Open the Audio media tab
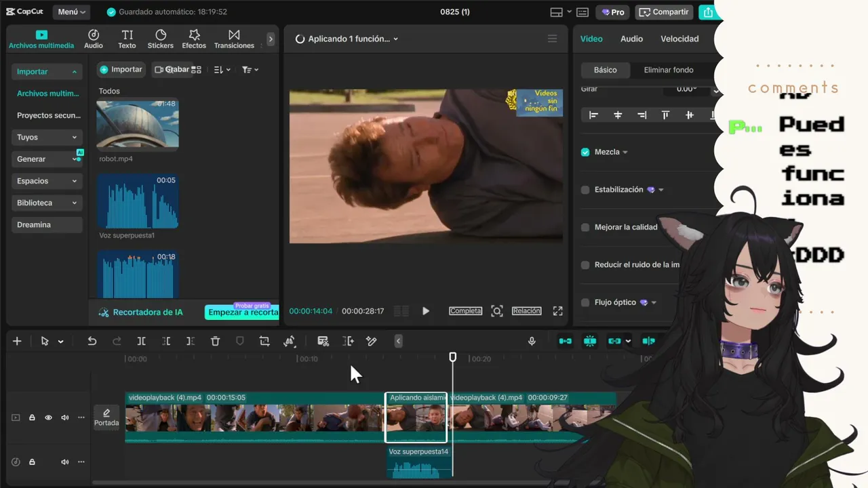Image resolution: width=868 pixels, height=488 pixels. pyautogui.click(x=94, y=39)
